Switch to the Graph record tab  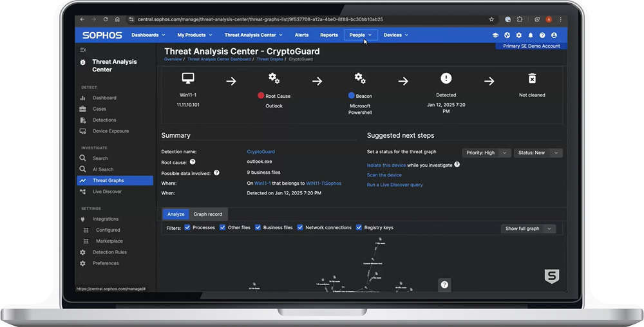pyautogui.click(x=208, y=214)
